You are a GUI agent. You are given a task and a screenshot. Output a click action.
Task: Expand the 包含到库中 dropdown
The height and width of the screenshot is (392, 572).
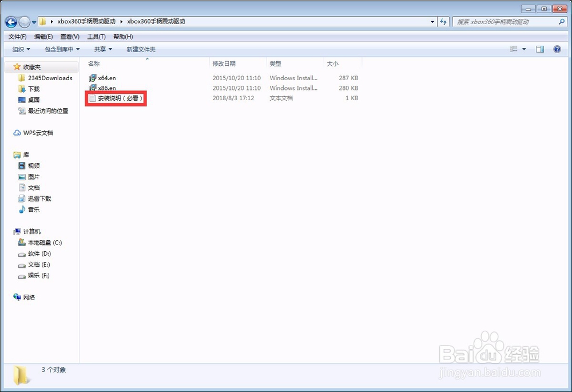(x=62, y=49)
